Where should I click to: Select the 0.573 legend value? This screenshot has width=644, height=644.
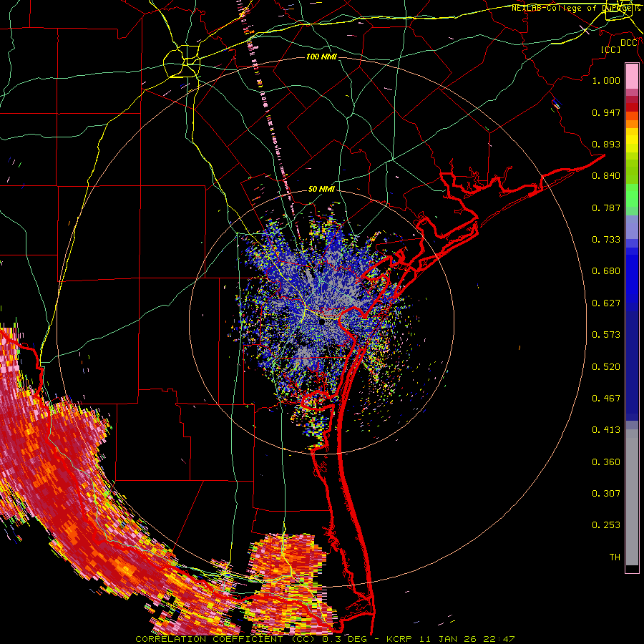606,335
